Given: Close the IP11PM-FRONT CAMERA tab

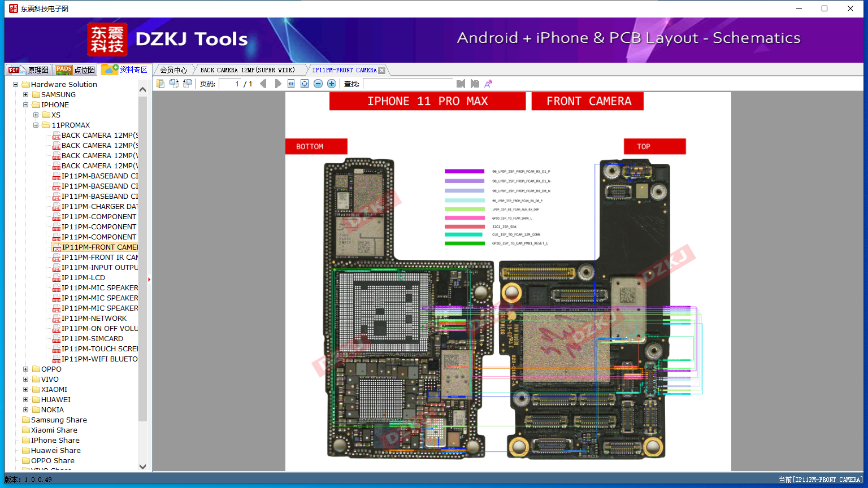Looking at the screenshot, I should pyautogui.click(x=381, y=70).
